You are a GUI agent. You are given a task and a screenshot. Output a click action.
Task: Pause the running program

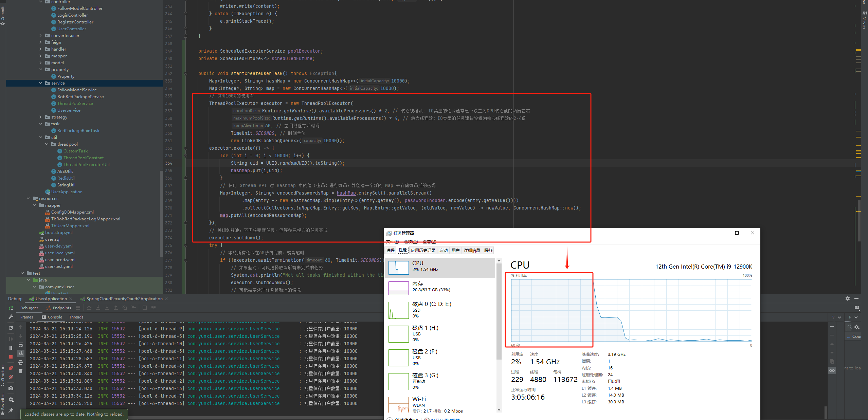click(x=11, y=348)
